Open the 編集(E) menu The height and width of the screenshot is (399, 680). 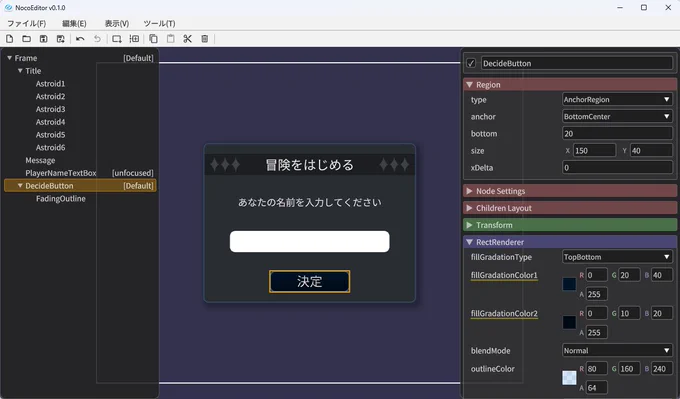coord(74,23)
